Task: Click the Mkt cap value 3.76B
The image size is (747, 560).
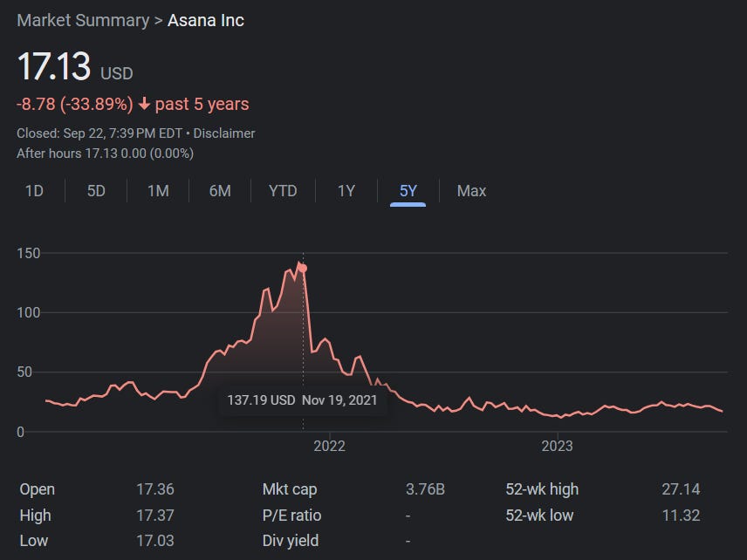Action: (426, 489)
